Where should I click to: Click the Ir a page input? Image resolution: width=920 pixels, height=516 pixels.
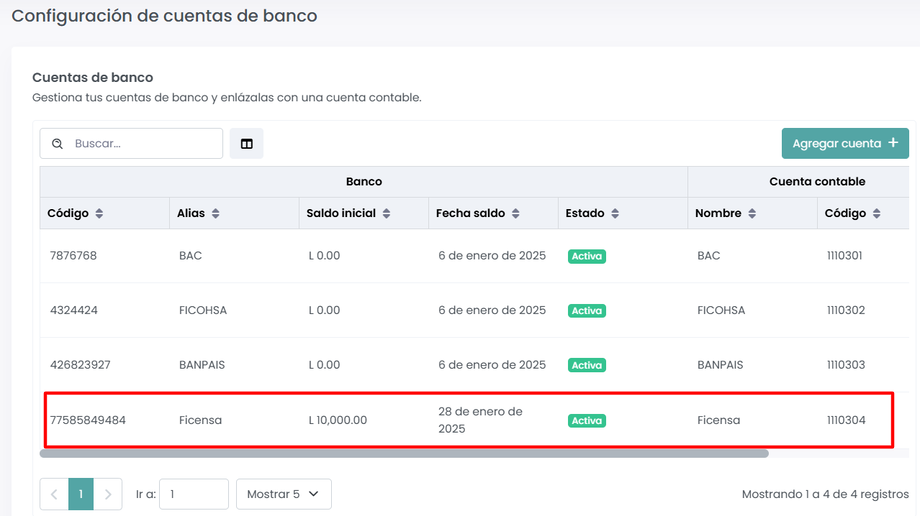pyautogui.click(x=194, y=494)
